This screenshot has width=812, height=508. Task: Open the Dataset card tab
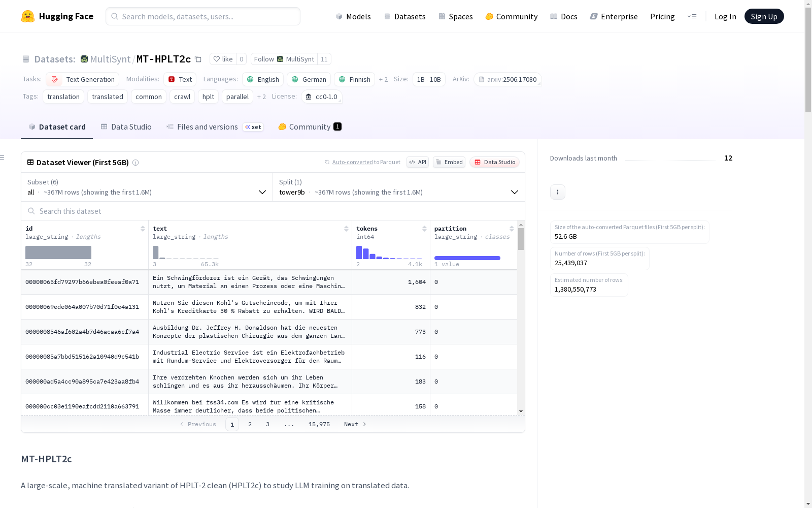point(57,127)
